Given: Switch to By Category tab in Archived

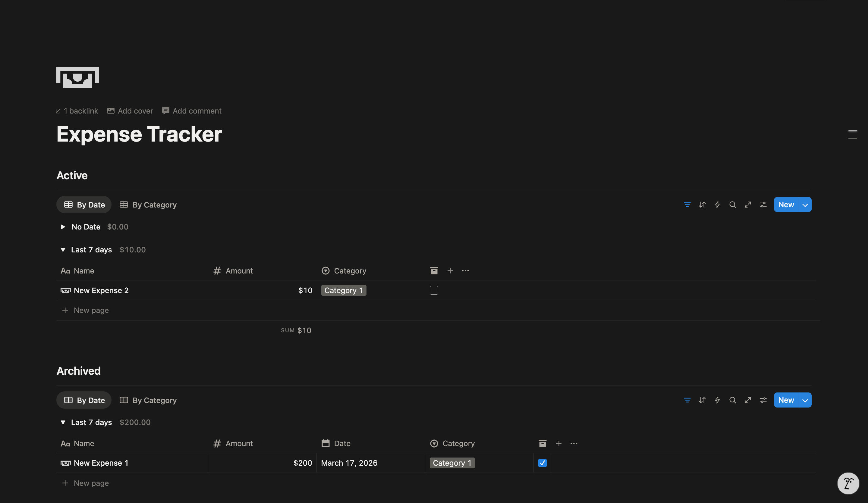Looking at the screenshot, I should pyautogui.click(x=148, y=400).
